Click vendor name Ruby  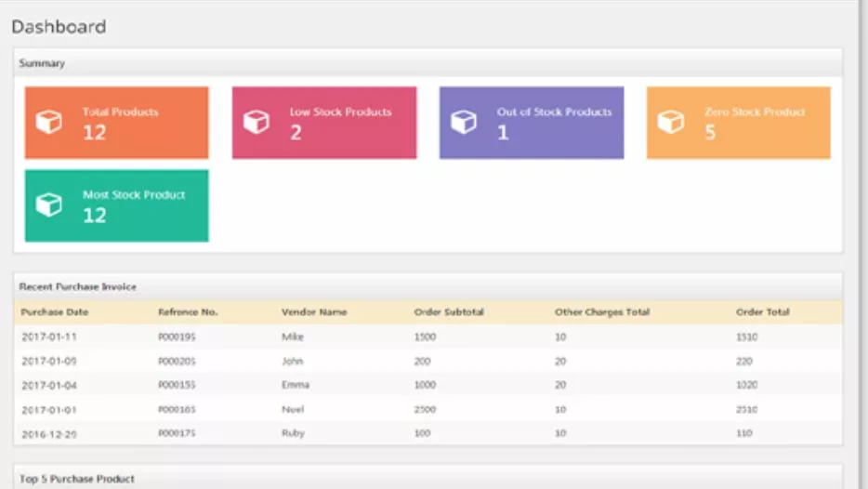(x=293, y=433)
